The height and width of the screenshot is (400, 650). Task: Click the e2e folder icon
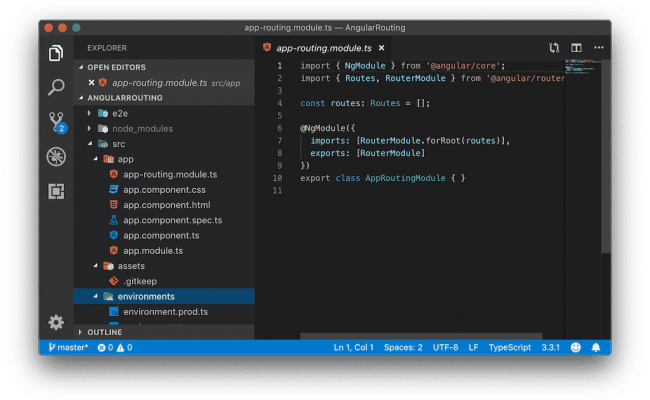[103, 113]
